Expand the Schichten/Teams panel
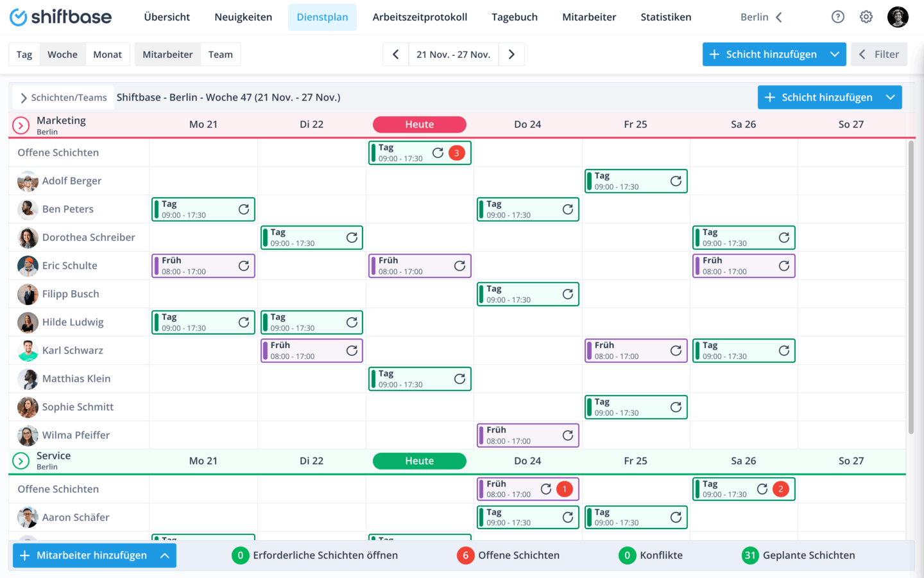 63,98
